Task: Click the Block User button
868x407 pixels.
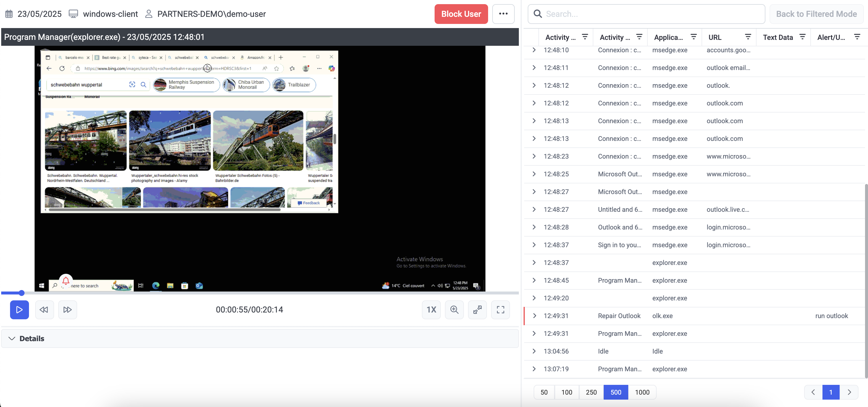Action: (461, 14)
